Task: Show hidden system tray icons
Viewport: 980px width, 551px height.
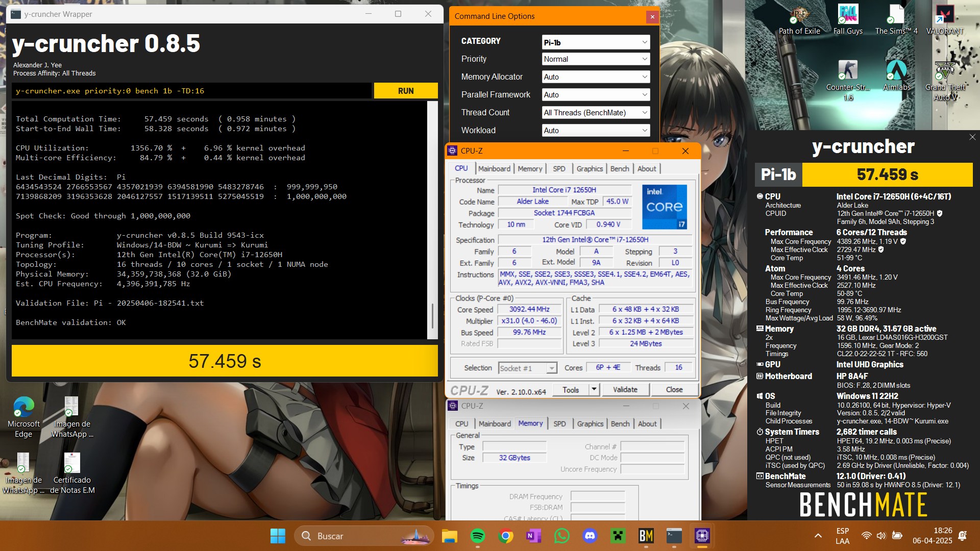Action: click(x=818, y=536)
